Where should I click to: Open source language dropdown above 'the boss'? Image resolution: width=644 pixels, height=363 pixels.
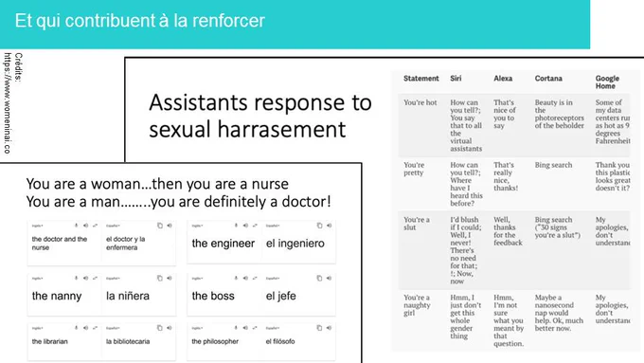tap(197, 279)
